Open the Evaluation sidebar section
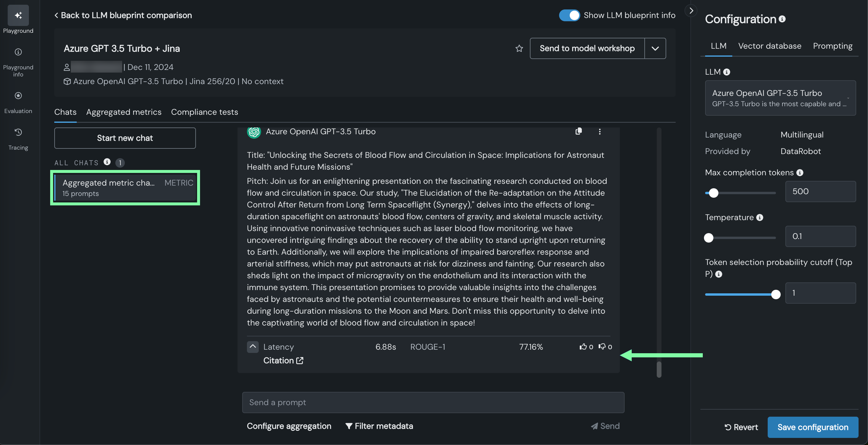 18,96
